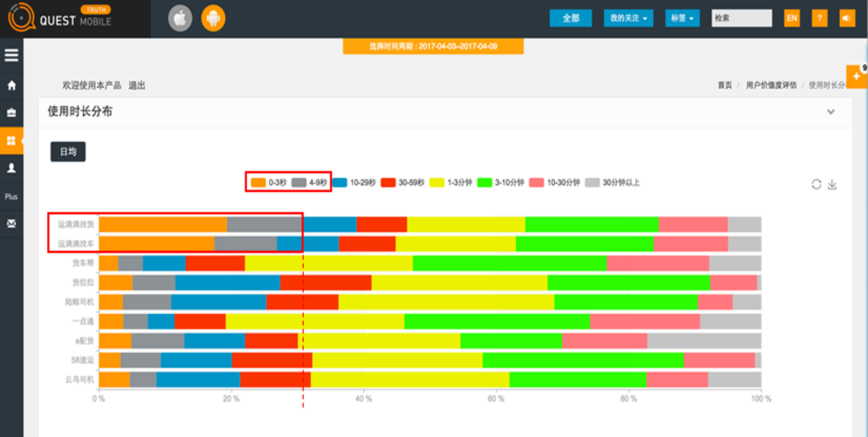Select the Android platform icon
This screenshot has height=437, width=868.
pos(213,18)
